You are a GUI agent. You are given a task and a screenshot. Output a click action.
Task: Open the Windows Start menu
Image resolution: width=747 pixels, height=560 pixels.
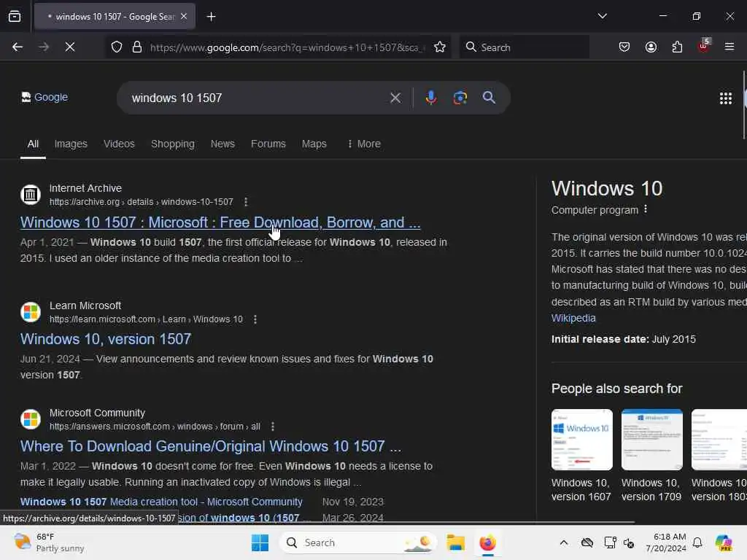point(260,542)
